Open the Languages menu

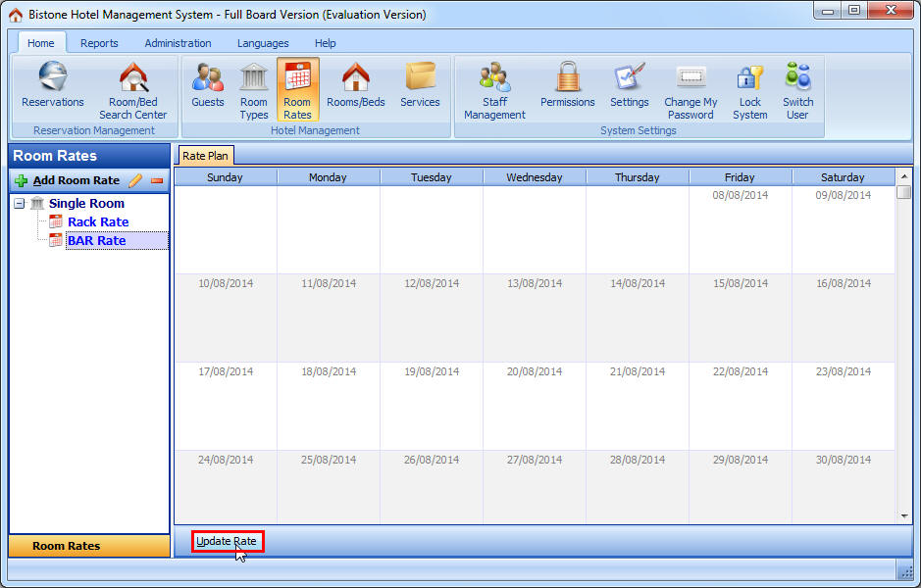[262, 43]
